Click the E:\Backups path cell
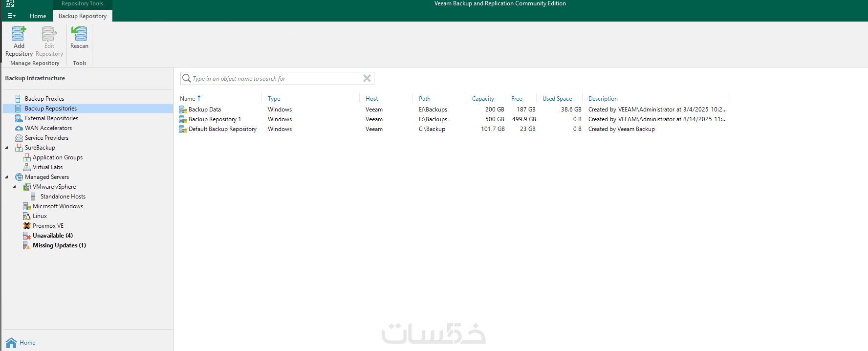The image size is (868, 351). point(433,110)
